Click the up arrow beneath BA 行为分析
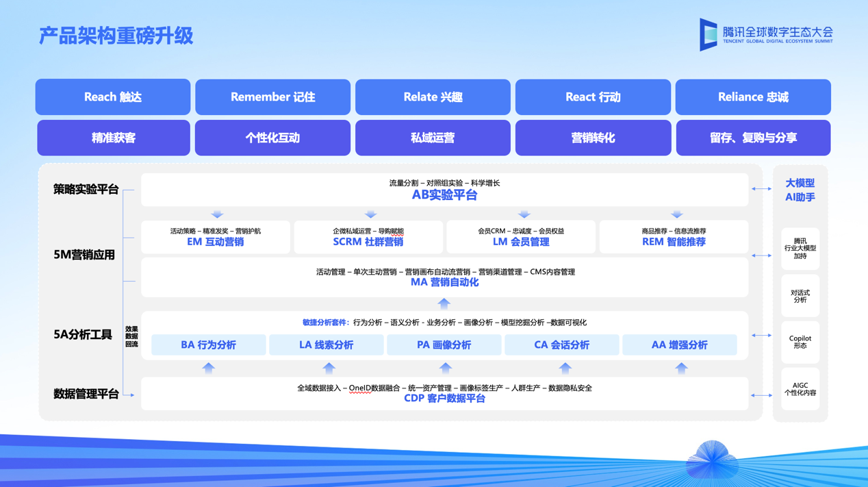The height and width of the screenshot is (487, 868). point(209,368)
